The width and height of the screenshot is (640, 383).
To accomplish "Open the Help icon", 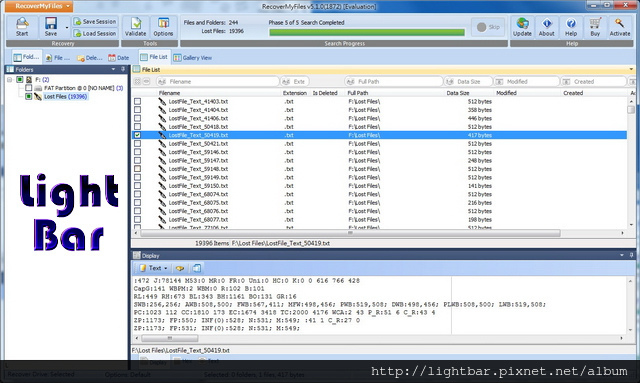I will click(571, 27).
